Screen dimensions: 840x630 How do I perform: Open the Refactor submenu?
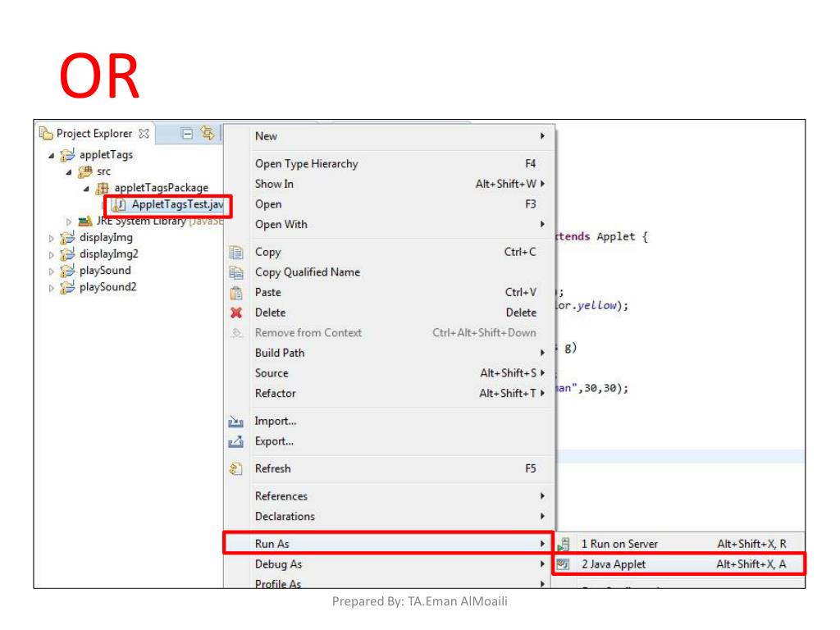pyautogui.click(x=390, y=393)
